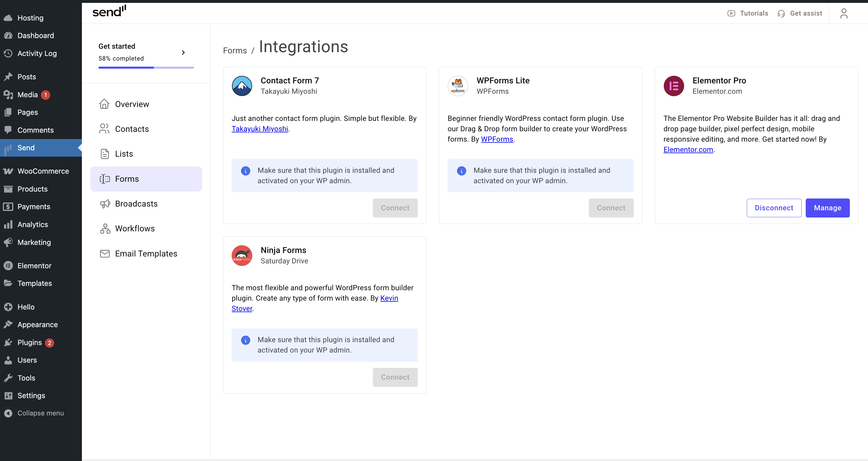Image resolution: width=868 pixels, height=461 pixels.
Task: Click the Contact Form 7 mountain logo
Action: [242, 86]
